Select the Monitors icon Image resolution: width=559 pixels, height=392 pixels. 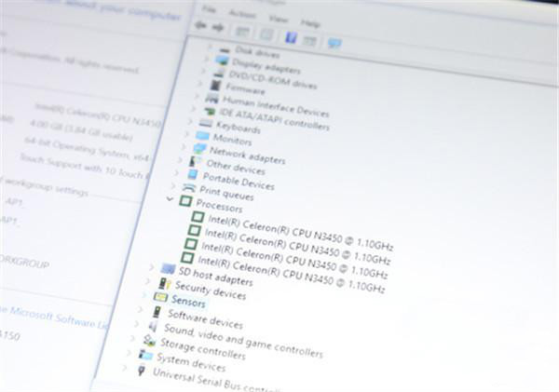click(202, 135)
